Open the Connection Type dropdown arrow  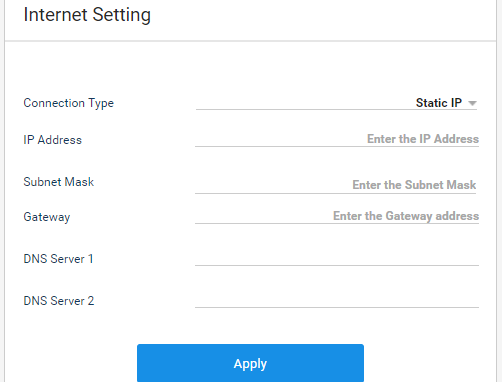[x=472, y=103]
